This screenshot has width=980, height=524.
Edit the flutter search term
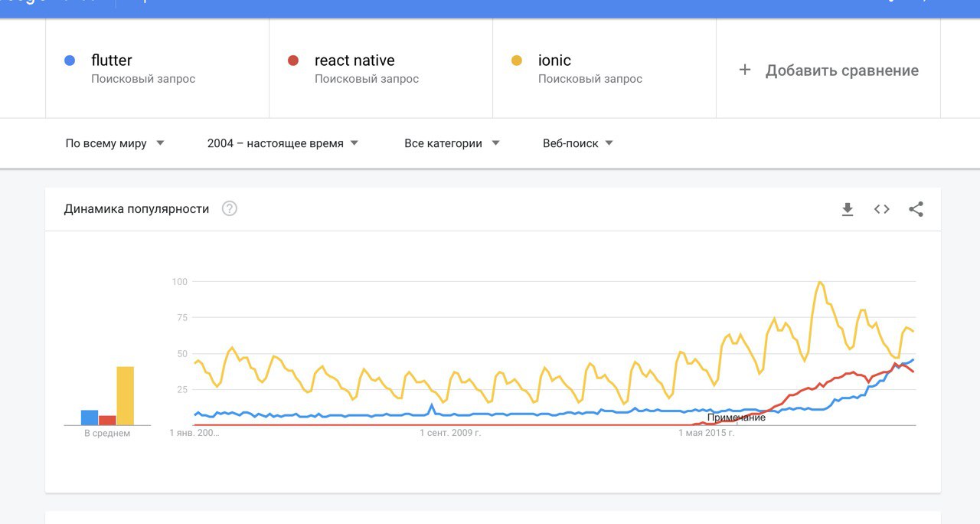pos(112,61)
